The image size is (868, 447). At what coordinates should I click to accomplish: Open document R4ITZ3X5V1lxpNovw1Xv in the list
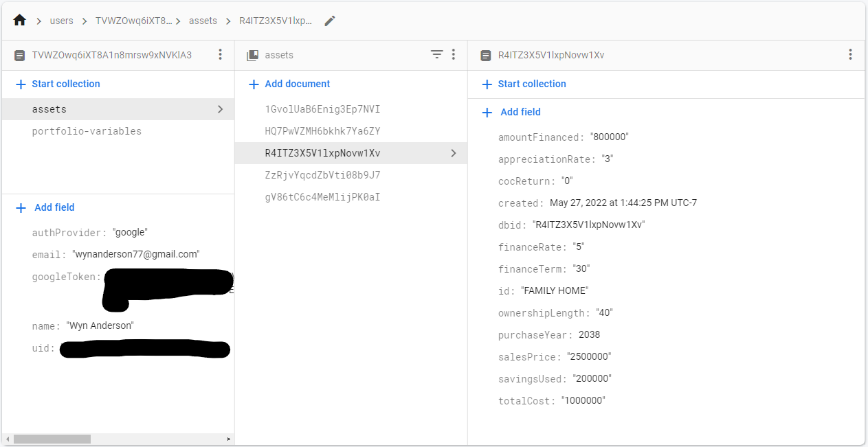[x=350, y=153]
